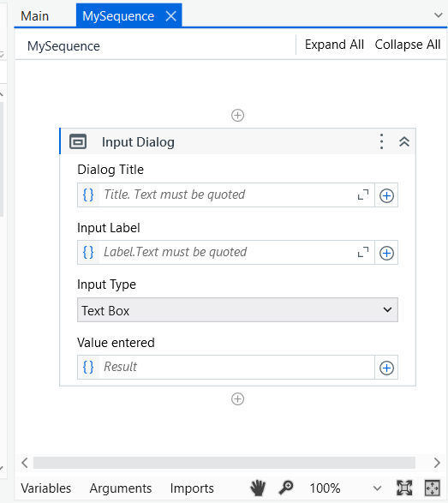Viewport: 448px width, 503px height.
Task: Click the plus button beside Dialog Title
Action: (x=386, y=195)
